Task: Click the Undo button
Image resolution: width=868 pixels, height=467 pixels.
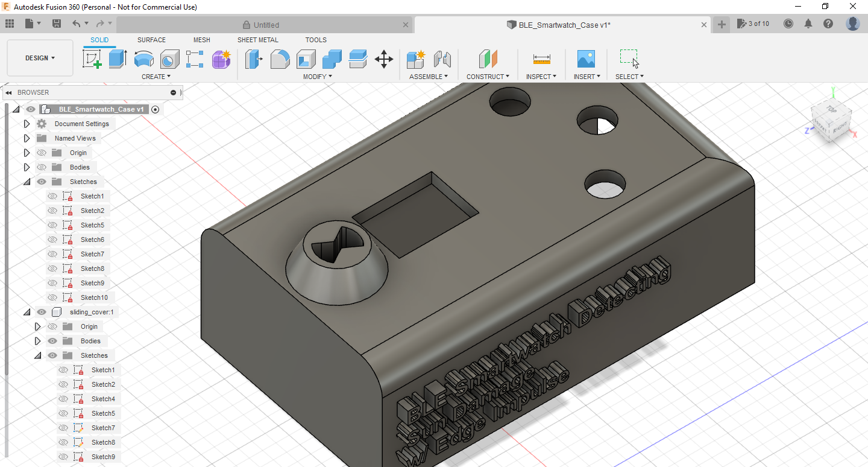Action: point(77,23)
